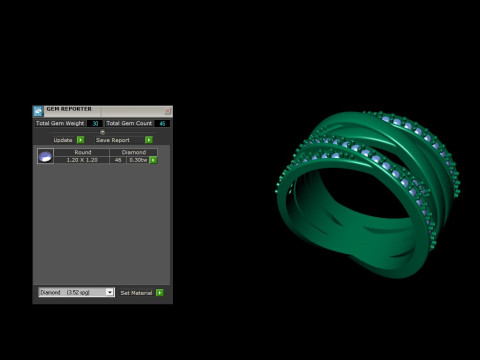480x360 pixels.
Task: Click the Gem Reporter title bar icon
Action: point(38,111)
